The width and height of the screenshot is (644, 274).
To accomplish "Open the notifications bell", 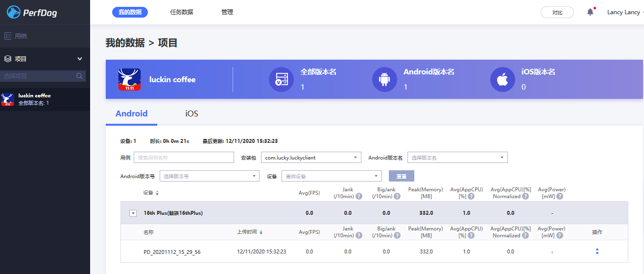I will [590, 12].
